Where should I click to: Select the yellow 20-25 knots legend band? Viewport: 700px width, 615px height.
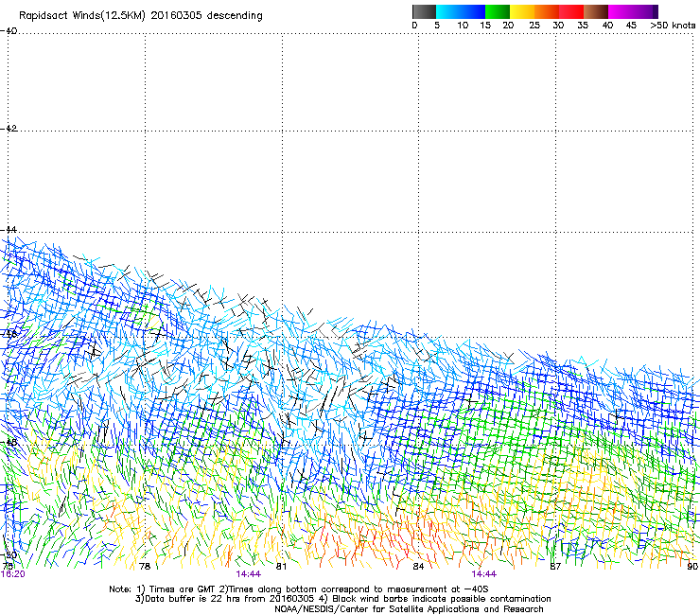coord(522,11)
